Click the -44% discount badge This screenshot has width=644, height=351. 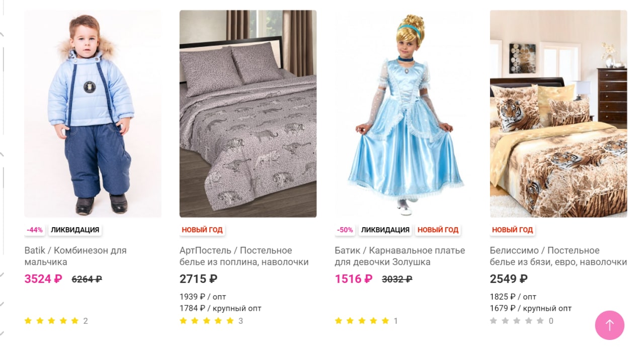click(35, 230)
